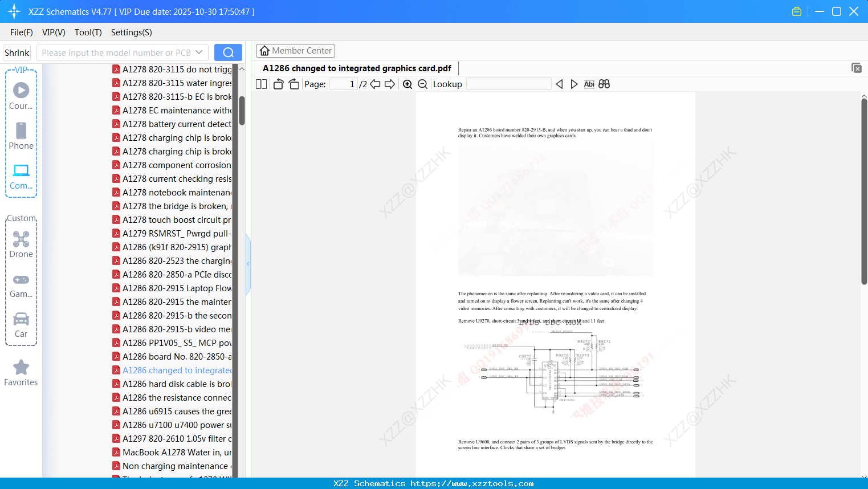Open 'A1278 the bridge is broken,' document
The height and width of the screenshot is (489, 868).
pyautogui.click(x=177, y=206)
